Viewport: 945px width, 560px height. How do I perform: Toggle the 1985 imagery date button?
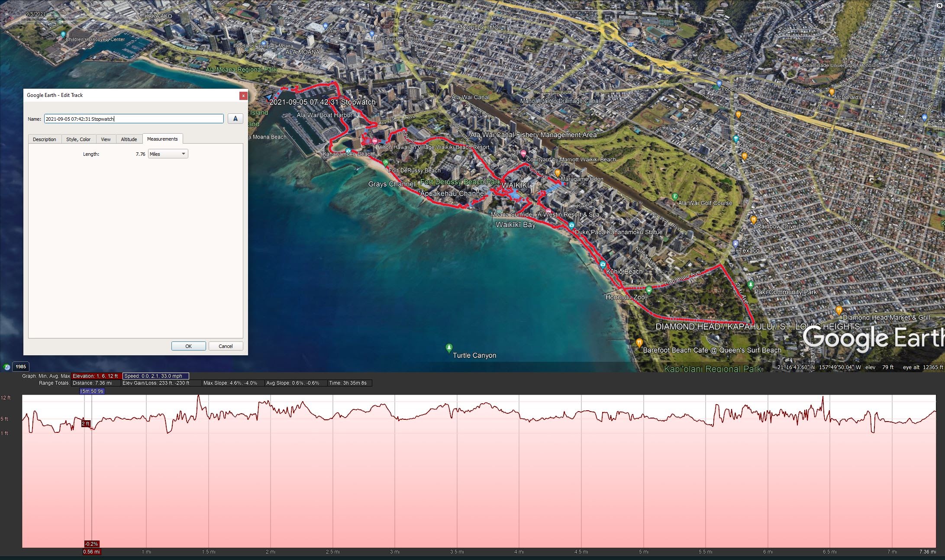pos(20,367)
